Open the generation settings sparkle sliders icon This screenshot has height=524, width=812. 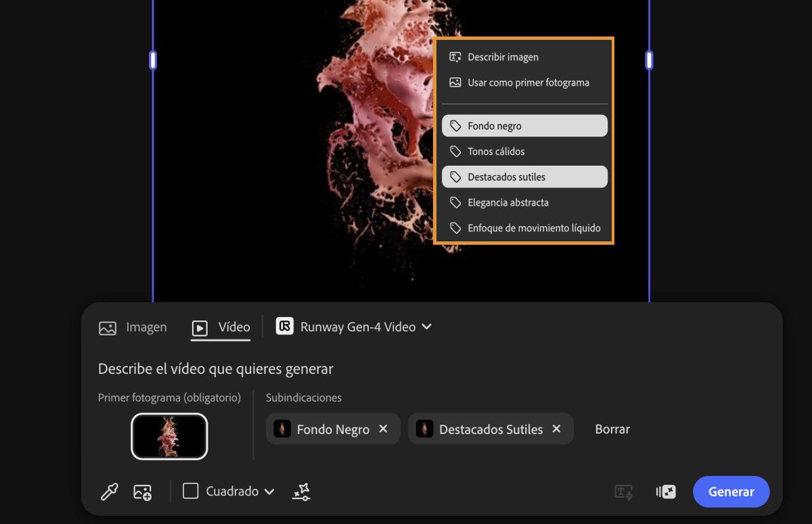click(301, 492)
